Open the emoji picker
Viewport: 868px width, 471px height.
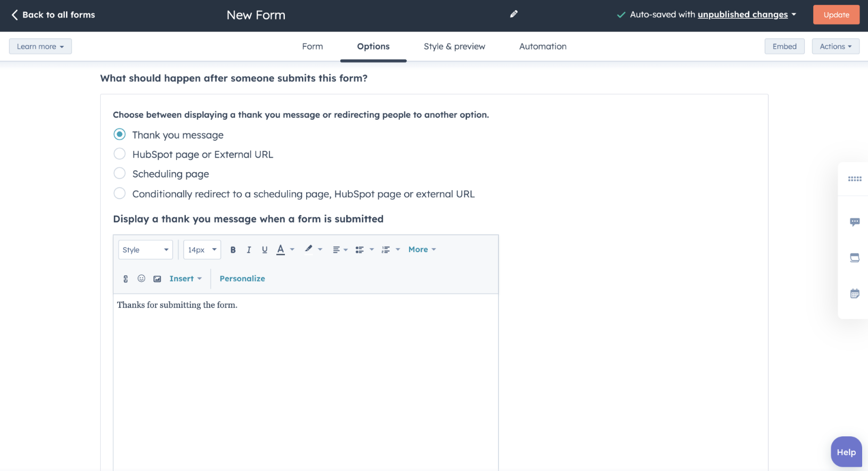[x=141, y=279]
